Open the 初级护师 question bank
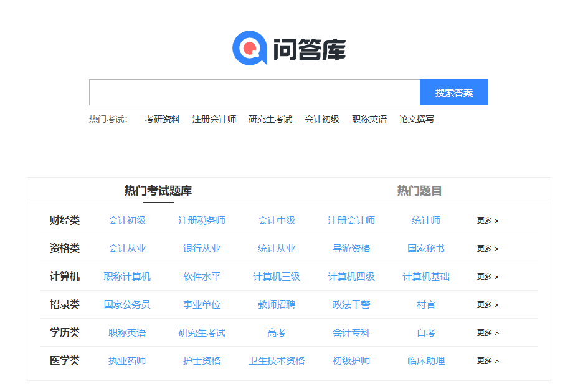588x389 pixels. tap(351, 361)
